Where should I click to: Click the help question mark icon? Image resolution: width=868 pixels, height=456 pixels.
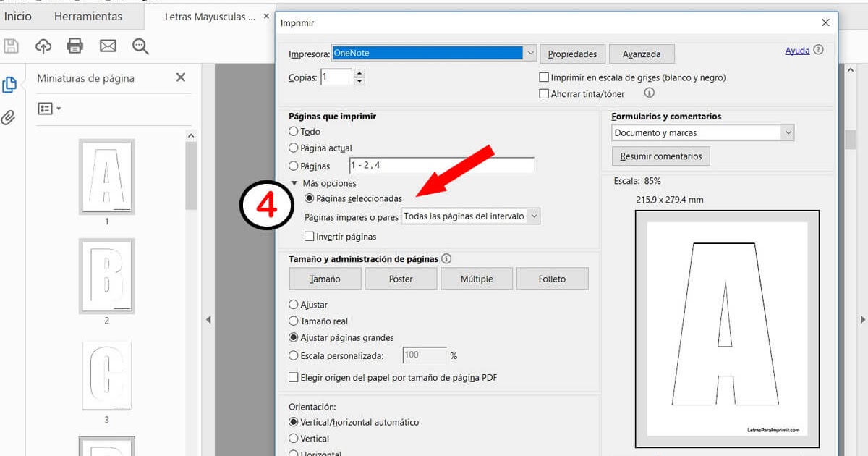818,50
